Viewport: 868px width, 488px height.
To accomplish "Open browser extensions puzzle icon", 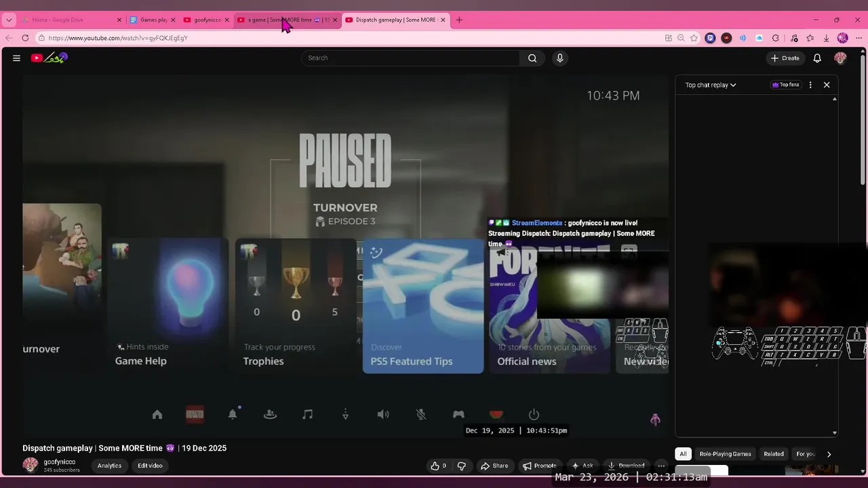I will (x=775, y=38).
